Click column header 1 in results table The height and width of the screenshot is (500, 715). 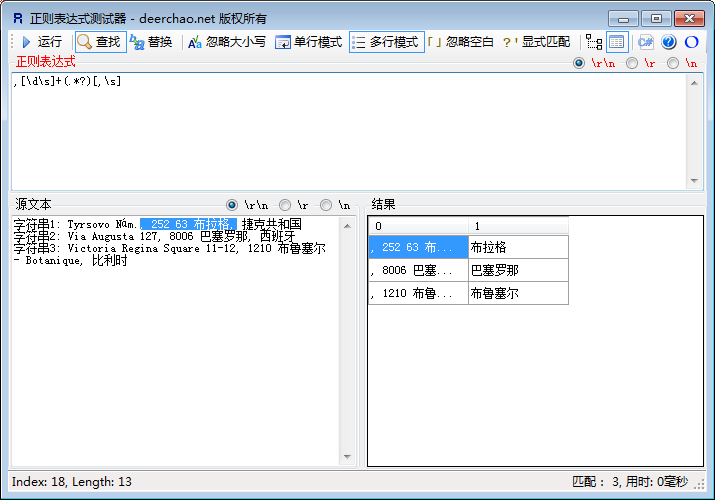click(517, 226)
